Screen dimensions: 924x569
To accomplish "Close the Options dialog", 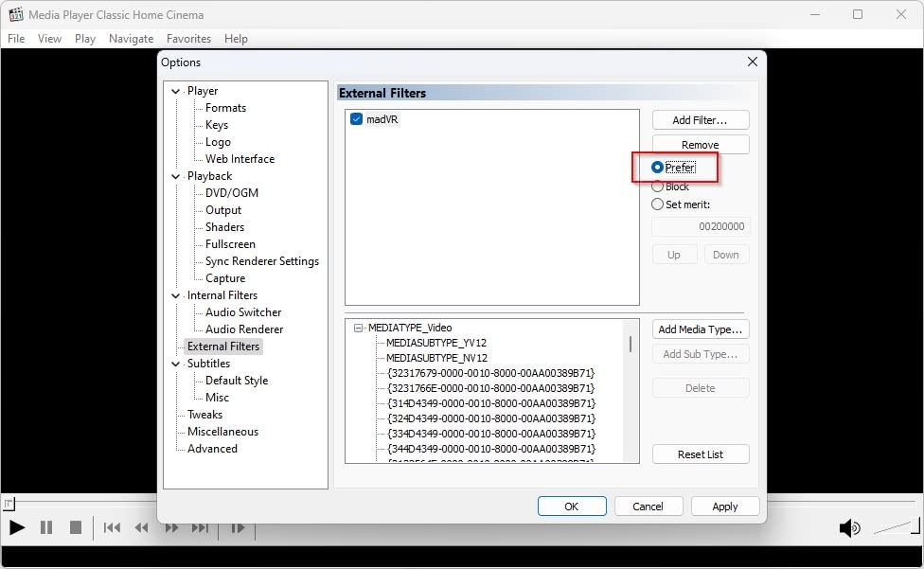I will tap(753, 62).
